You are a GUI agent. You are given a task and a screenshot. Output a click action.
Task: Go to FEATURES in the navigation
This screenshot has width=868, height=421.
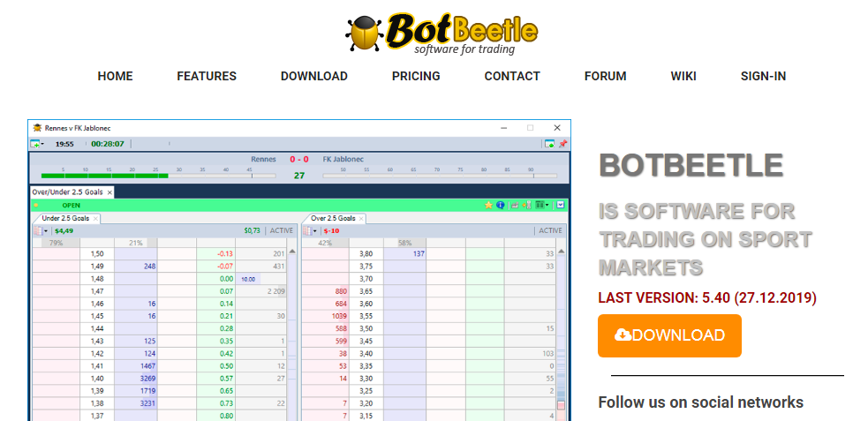pyautogui.click(x=207, y=76)
